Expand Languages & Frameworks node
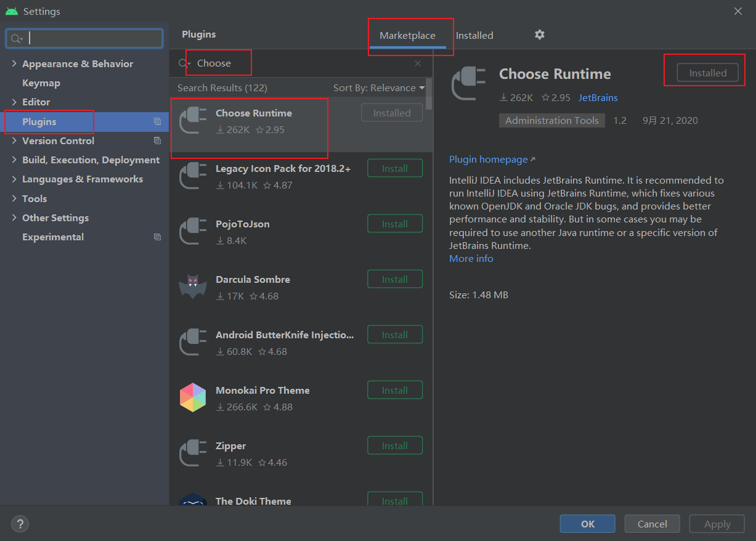 click(x=14, y=179)
